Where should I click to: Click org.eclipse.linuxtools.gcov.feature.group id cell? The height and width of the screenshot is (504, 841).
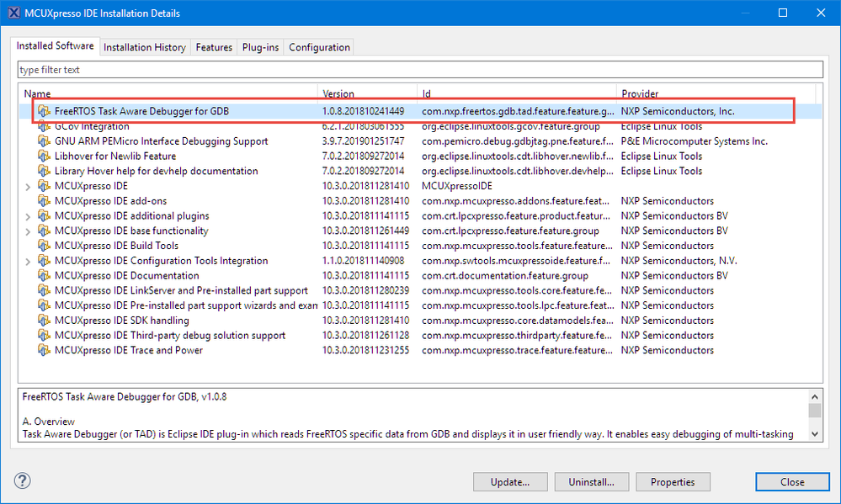tap(511, 126)
